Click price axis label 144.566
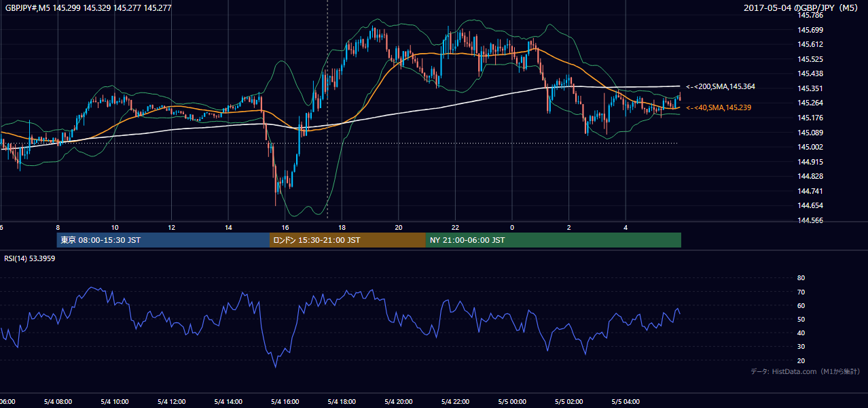This screenshot has width=868, height=408. point(810,220)
